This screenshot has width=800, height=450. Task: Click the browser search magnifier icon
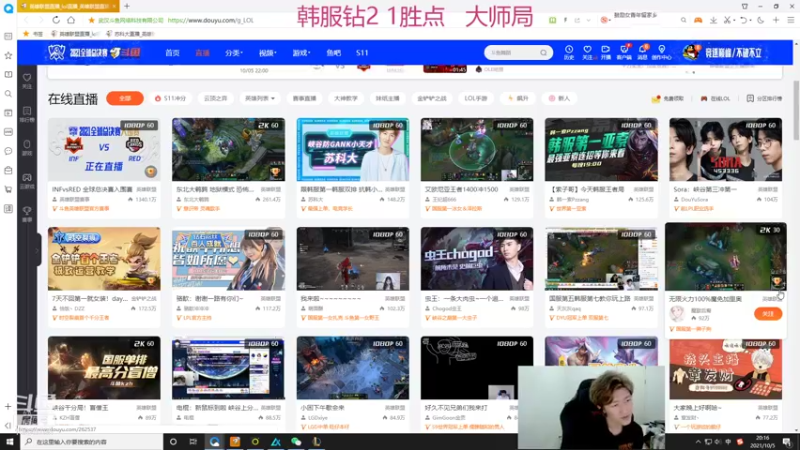[x=683, y=20]
